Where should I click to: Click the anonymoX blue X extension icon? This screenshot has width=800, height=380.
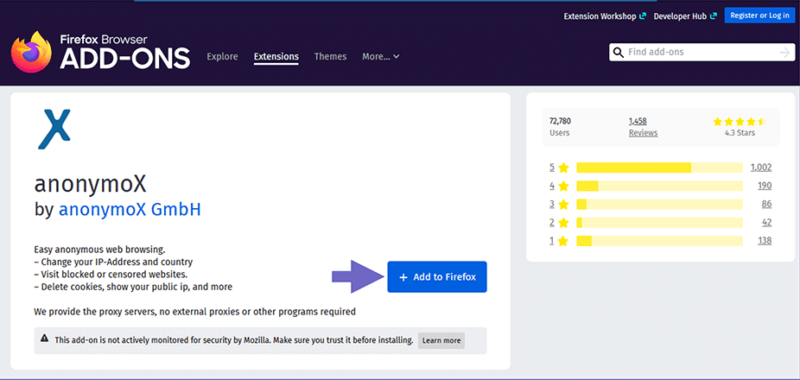click(54, 129)
